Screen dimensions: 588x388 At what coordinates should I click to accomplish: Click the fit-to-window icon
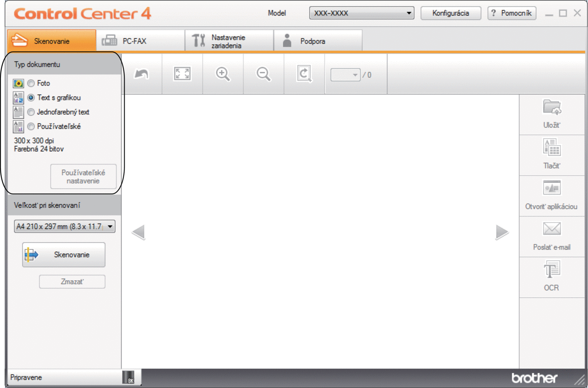(182, 74)
